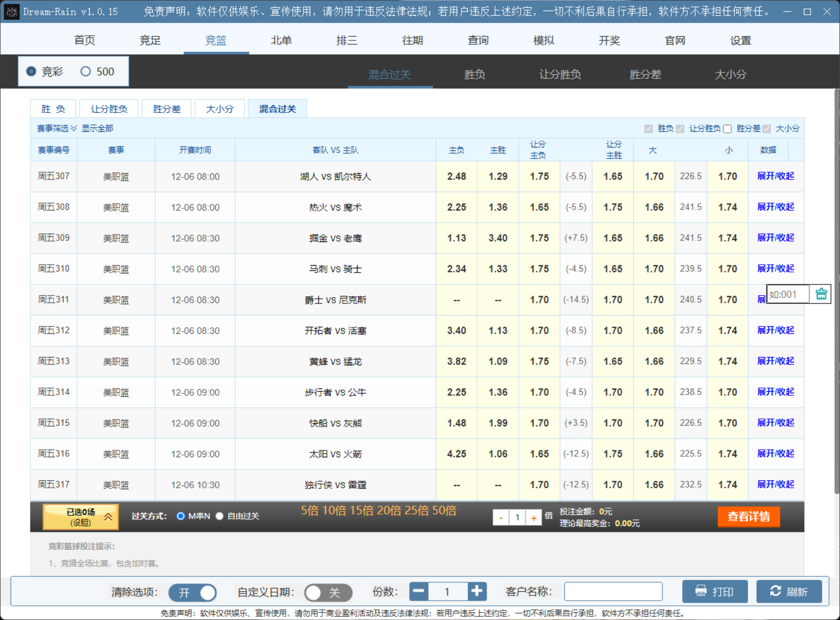
Task: Expand data for match 周五307
Action: pos(775,176)
